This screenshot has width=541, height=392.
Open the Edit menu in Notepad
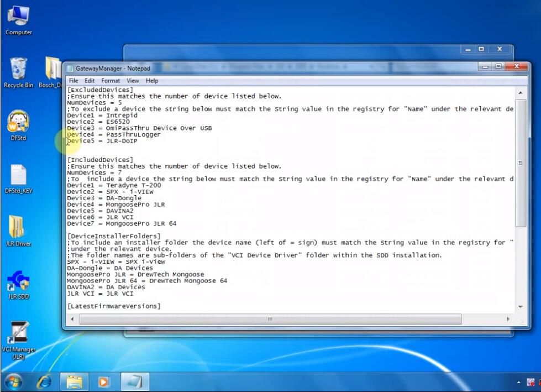[x=90, y=81]
